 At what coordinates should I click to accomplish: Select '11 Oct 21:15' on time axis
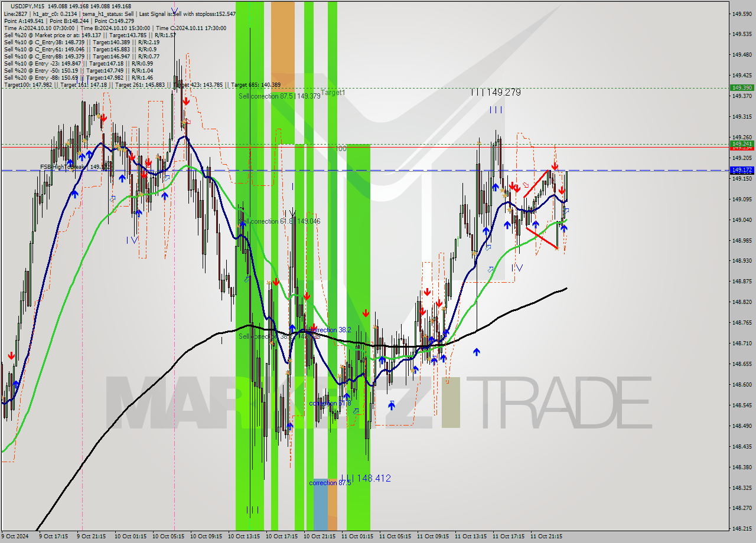click(546, 537)
